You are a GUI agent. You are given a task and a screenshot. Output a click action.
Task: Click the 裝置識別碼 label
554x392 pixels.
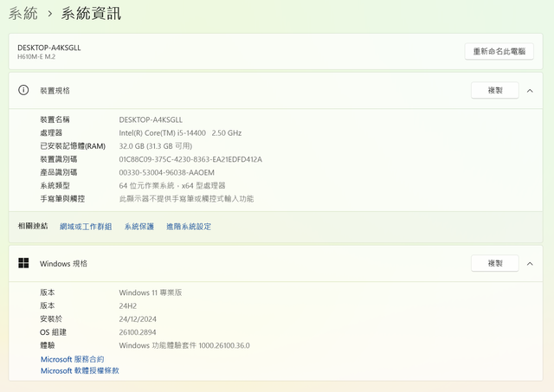tap(58, 159)
